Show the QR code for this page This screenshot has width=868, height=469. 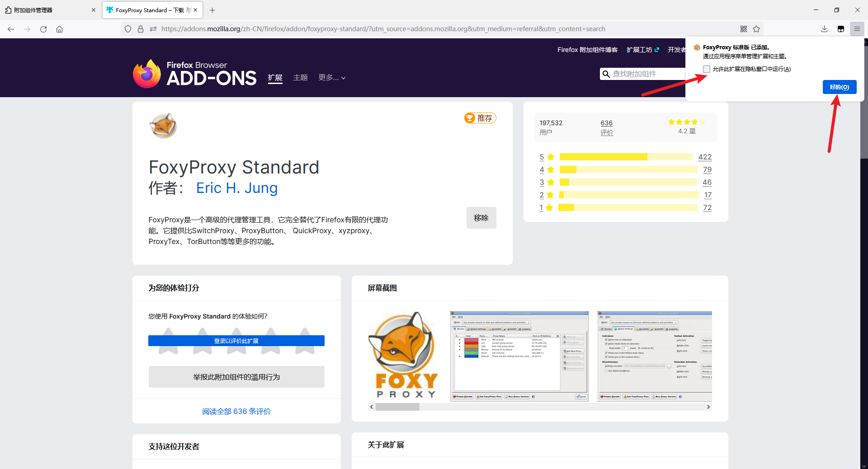[744, 29]
